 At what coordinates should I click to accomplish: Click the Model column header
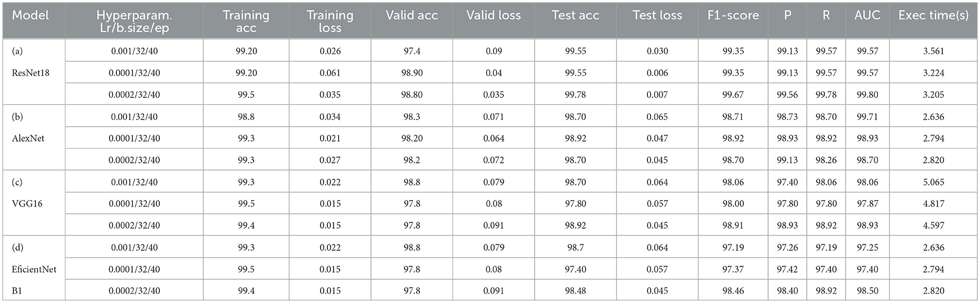(30, 15)
